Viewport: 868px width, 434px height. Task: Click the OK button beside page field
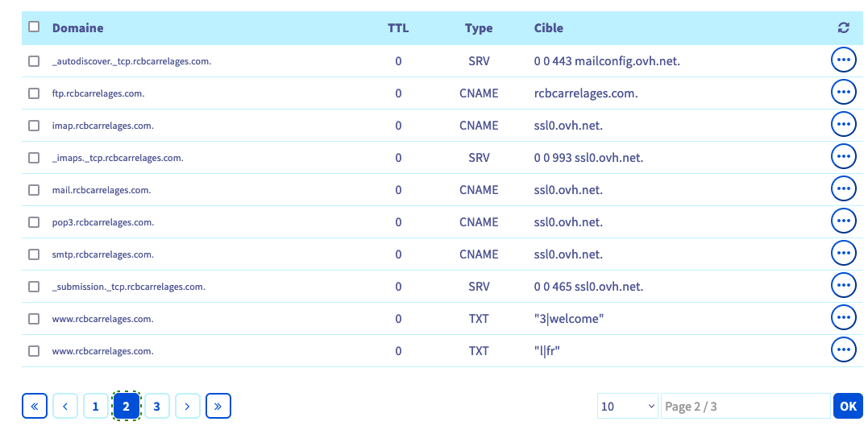[x=848, y=407]
